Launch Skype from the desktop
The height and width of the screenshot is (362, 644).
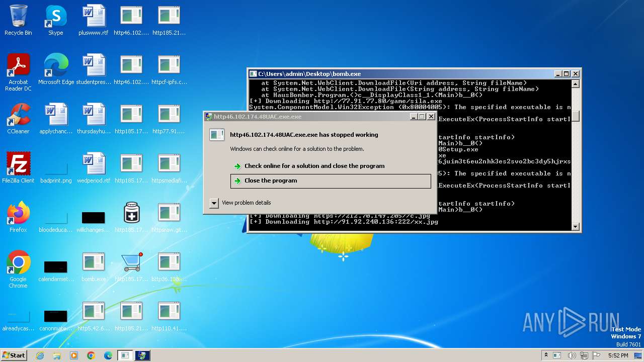[56, 21]
